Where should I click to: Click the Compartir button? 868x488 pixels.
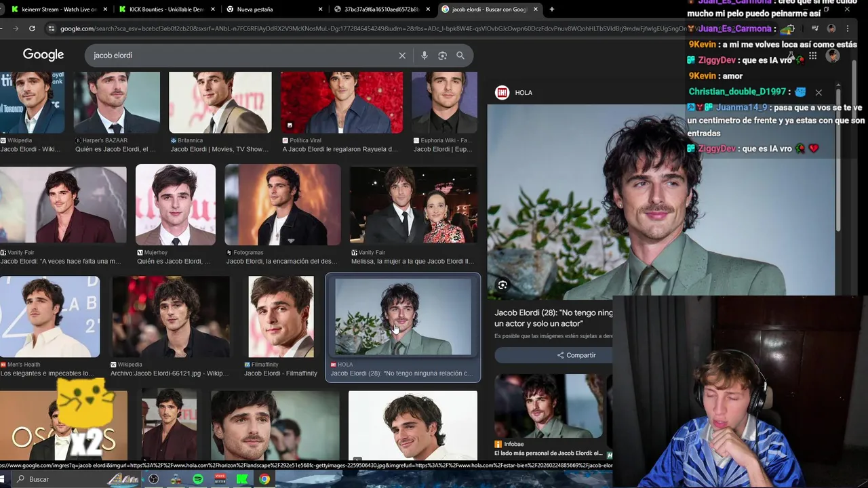(576, 355)
